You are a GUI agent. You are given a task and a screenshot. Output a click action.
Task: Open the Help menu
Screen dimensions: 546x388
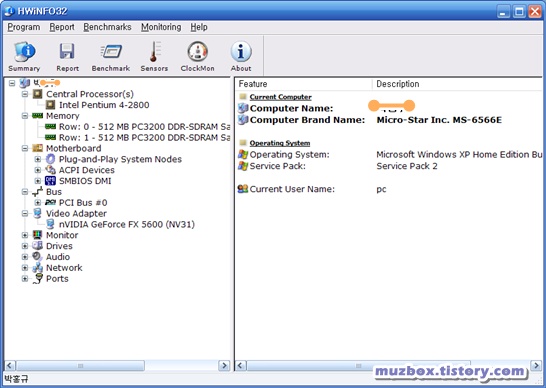[199, 27]
